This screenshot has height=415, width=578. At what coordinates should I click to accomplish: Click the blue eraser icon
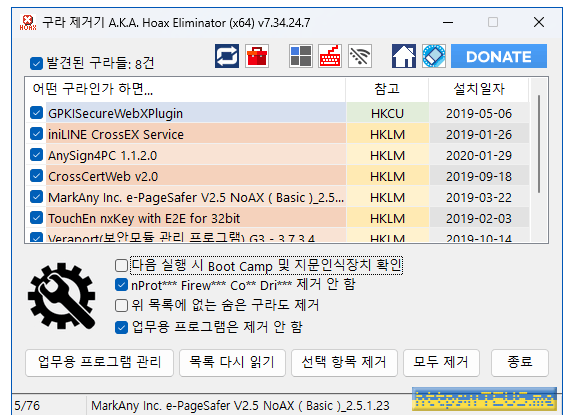tap(434, 56)
